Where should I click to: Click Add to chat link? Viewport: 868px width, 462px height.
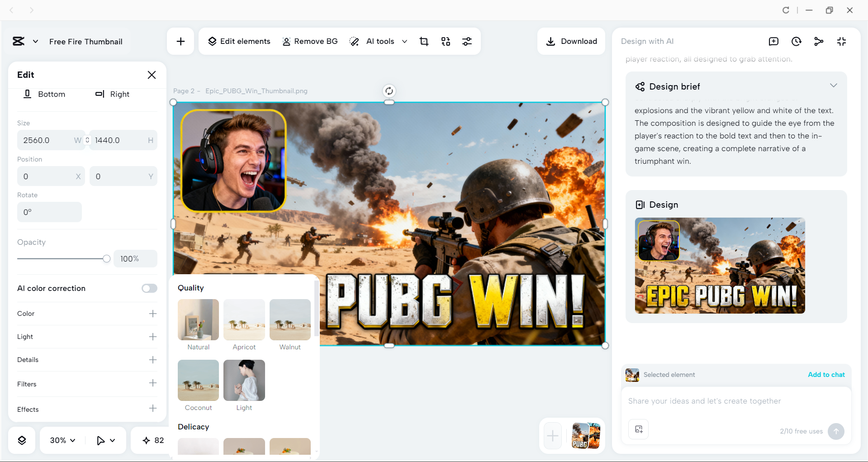(826, 375)
